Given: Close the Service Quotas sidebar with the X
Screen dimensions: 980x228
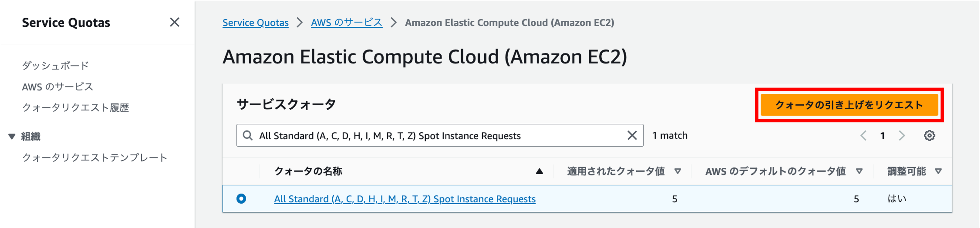Looking at the screenshot, I should point(175,22).
